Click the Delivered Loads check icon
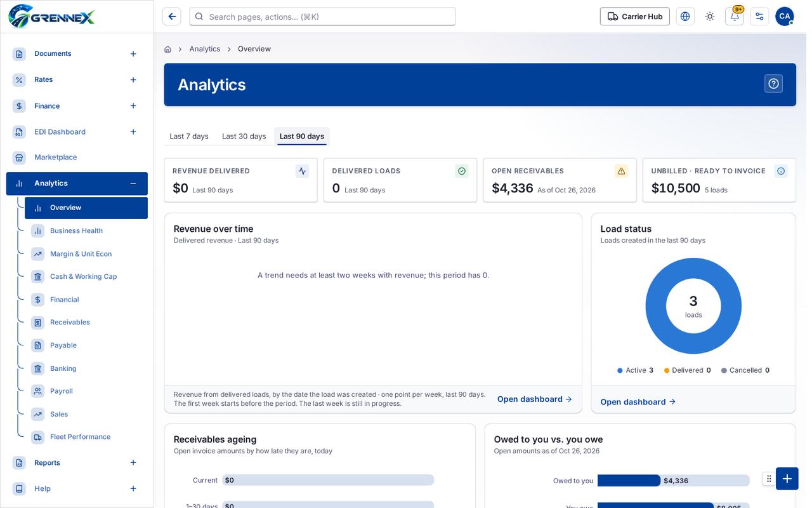 [x=462, y=171]
